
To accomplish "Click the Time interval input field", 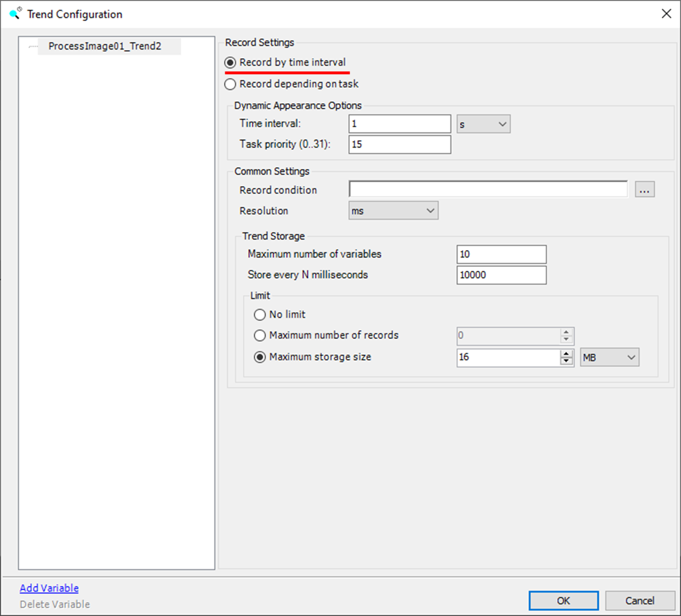I will point(399,124).
